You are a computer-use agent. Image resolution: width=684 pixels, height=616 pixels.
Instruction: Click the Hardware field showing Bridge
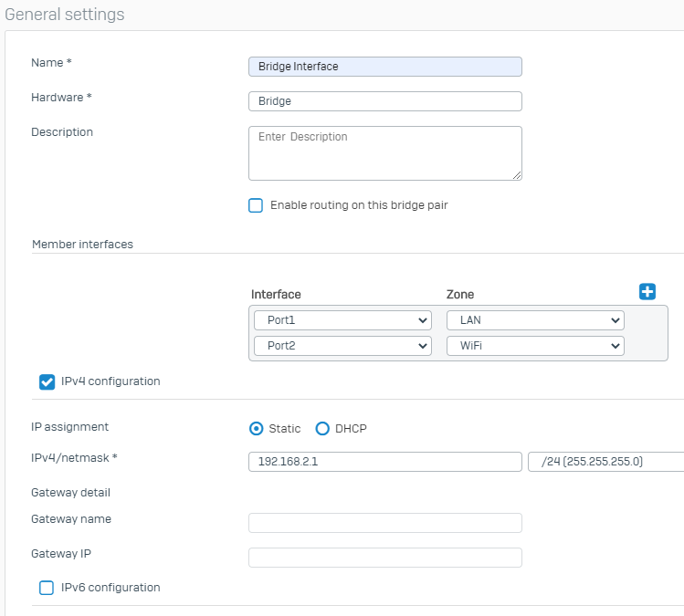(384, 101)
